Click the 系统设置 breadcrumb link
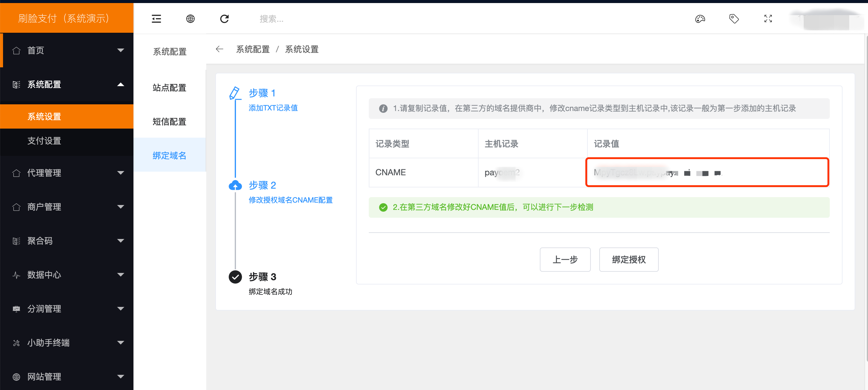This screenshot has width=868, height=390. (301, 49)
